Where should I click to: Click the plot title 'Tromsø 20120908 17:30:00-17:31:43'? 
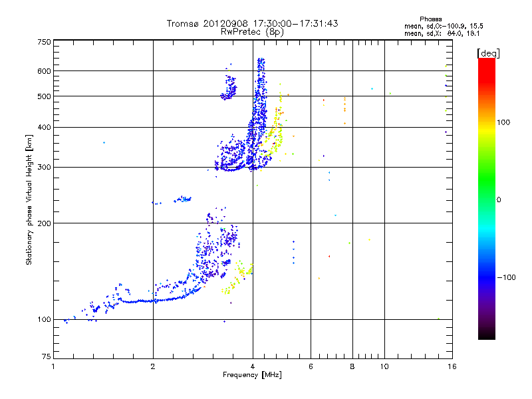(252, 23)
